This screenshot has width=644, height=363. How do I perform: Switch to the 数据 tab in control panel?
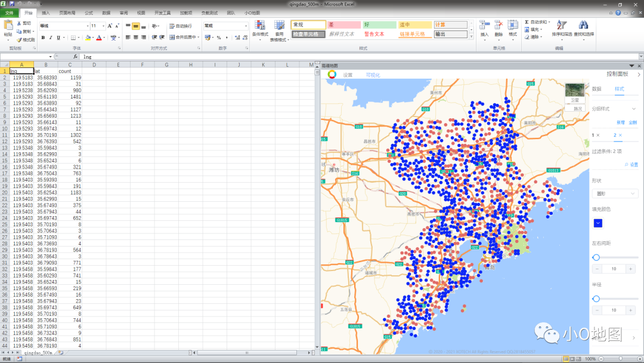tap(596, 89)
